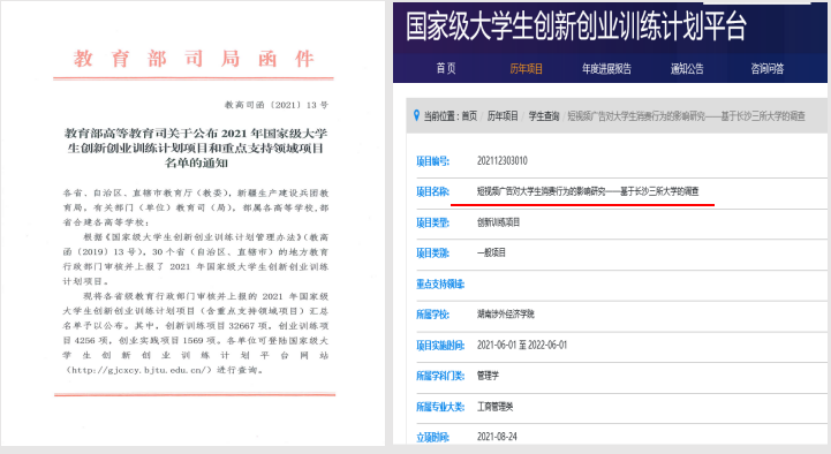Click the location pin icon in breadcrumb
The image size is (831, 454).
(x=417, y=115)
